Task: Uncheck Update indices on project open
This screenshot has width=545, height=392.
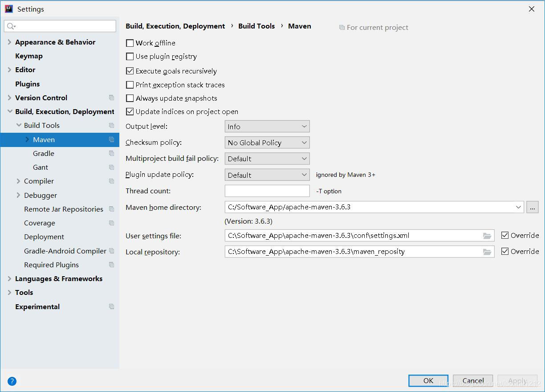Action: point(130,111)
